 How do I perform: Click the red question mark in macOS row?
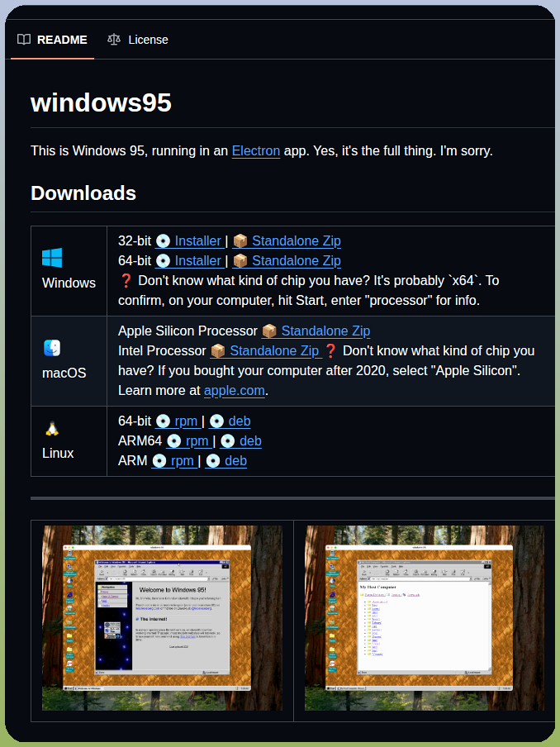pyautogui.click(x=331, y=351)
